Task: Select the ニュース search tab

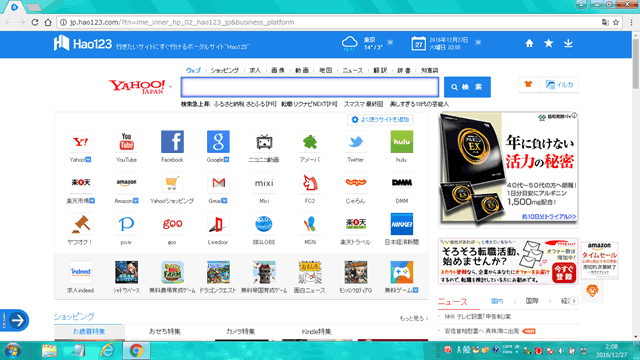Action: [x=353, y=70]
